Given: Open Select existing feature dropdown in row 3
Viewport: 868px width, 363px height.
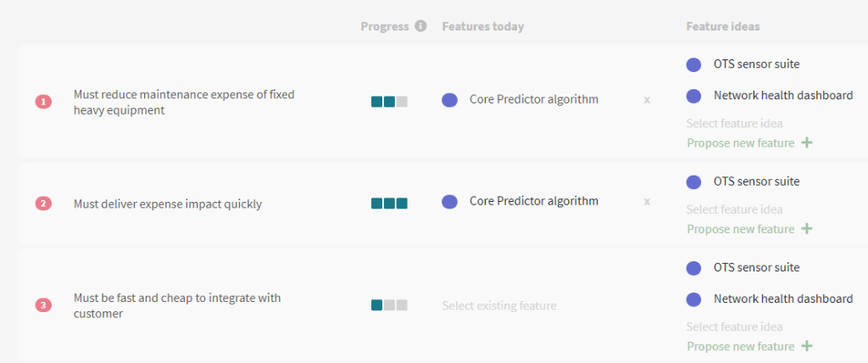Looking at the screenshot, I should [498, 306].
